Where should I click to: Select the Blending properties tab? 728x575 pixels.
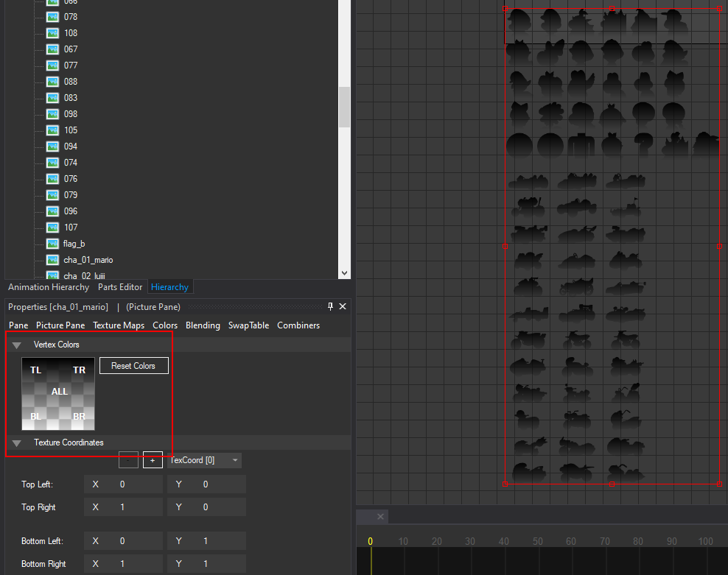203,325
